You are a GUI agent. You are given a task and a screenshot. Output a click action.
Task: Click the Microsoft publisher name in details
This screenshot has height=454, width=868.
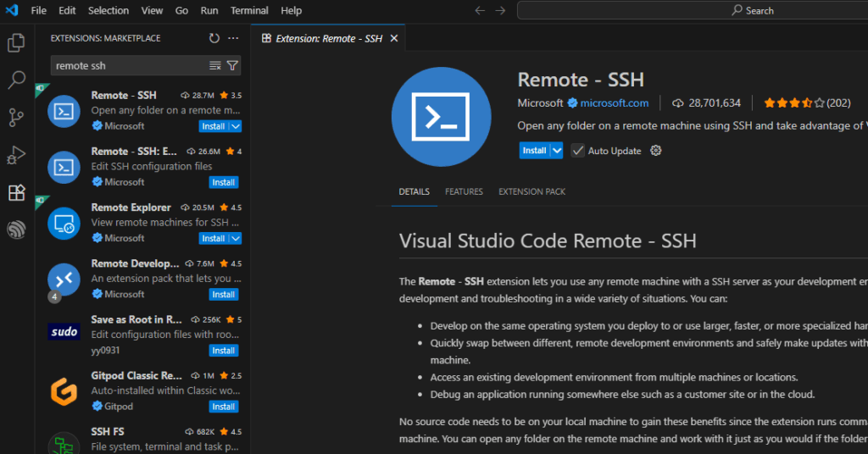(x=540, y=102)
